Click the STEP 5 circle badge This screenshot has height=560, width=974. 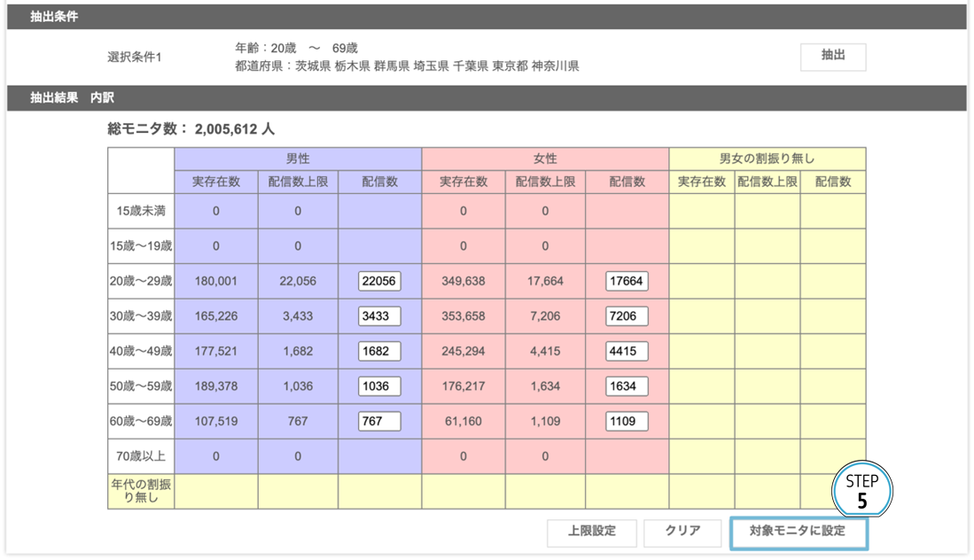861,490
